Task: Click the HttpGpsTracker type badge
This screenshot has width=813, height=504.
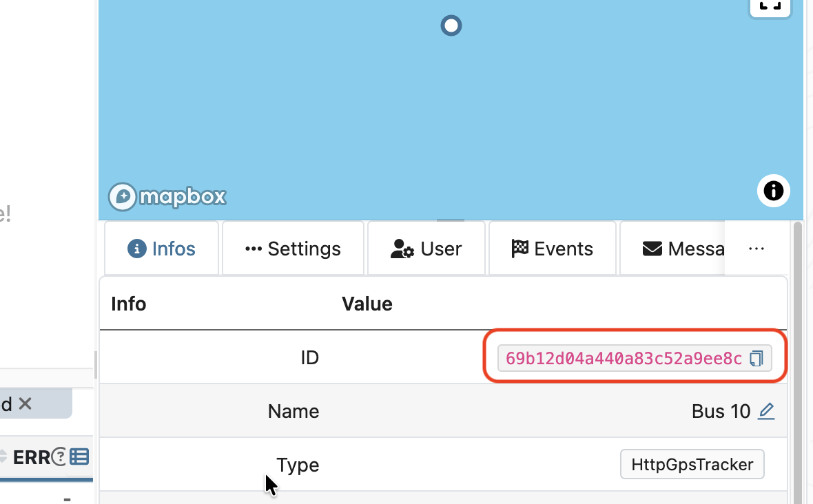Action: (692, 465)
